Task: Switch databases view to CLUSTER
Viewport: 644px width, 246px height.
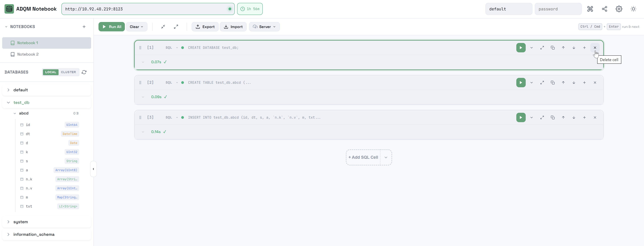Action: coord(68,72)
